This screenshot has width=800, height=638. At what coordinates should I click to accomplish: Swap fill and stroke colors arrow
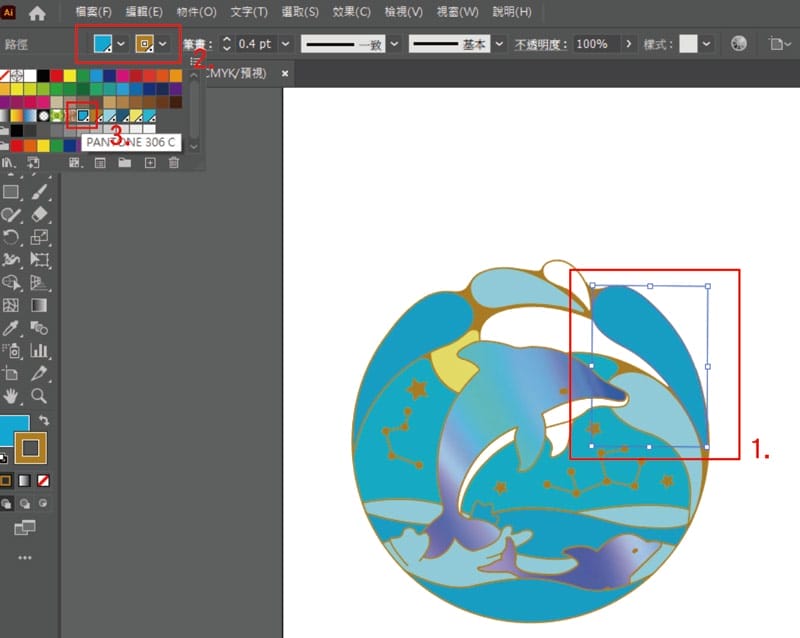point(44,420)
